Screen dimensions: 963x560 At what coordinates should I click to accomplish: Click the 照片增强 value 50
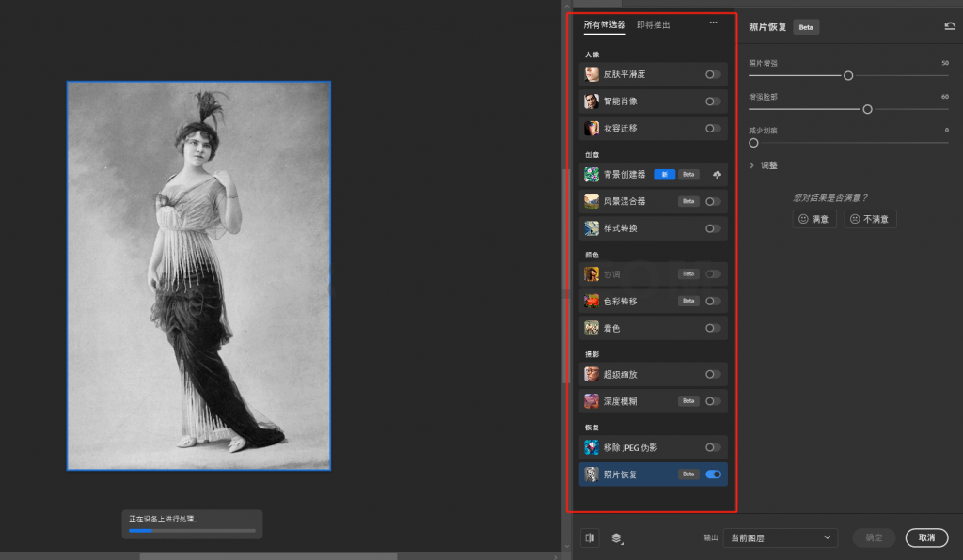(945, 63)
